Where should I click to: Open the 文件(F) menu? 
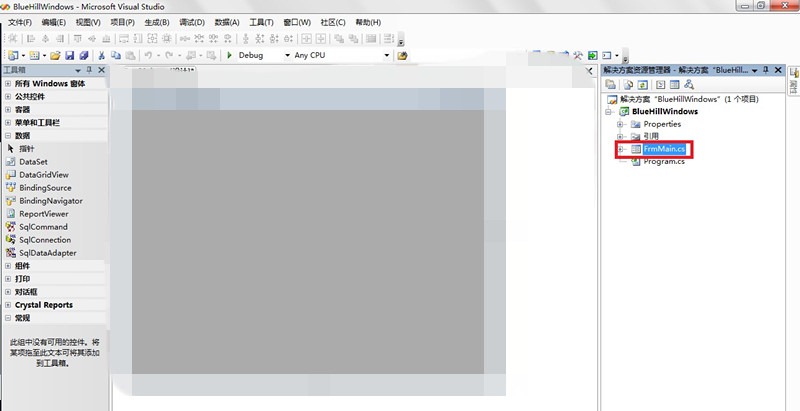pyautogui.click(x=20, y=22)
